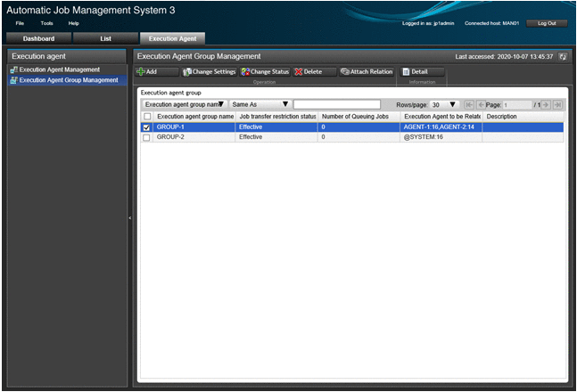Click the Change Status toolbar button

[x=265, y=71]
